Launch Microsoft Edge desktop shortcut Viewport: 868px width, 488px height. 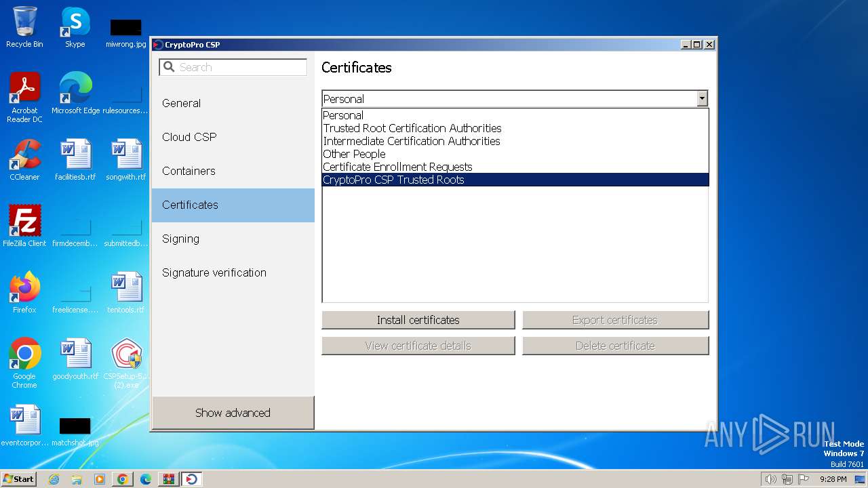click(x=75, y=94)
